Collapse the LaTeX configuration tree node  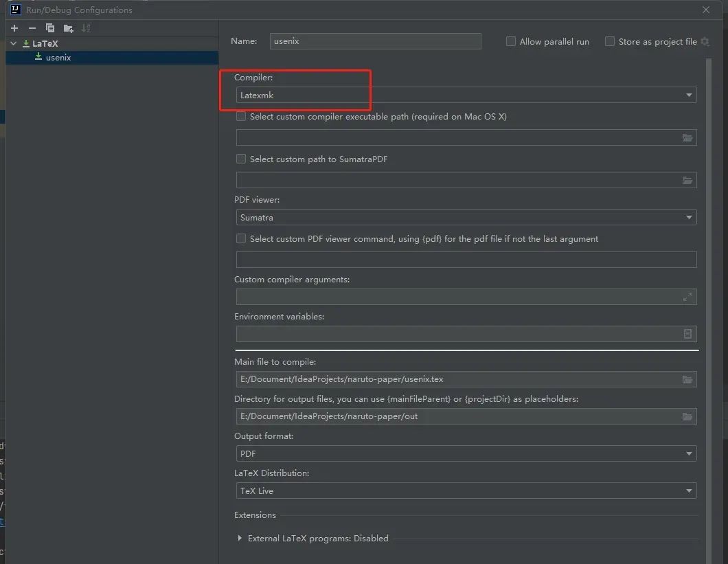[x=13, y=43]
